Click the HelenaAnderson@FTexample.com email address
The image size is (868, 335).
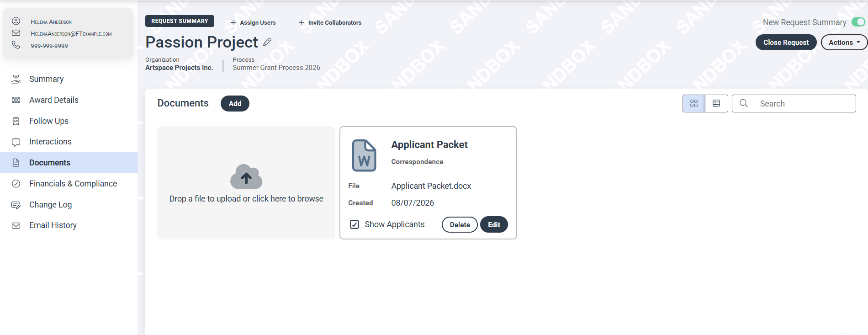coord(71,34)
